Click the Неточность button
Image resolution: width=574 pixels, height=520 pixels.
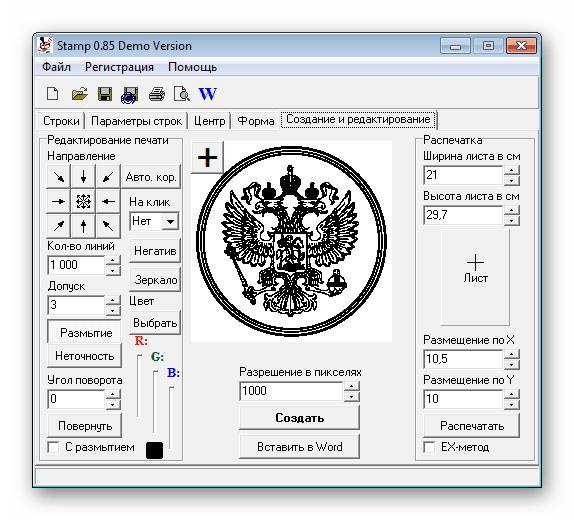point(85,356)
